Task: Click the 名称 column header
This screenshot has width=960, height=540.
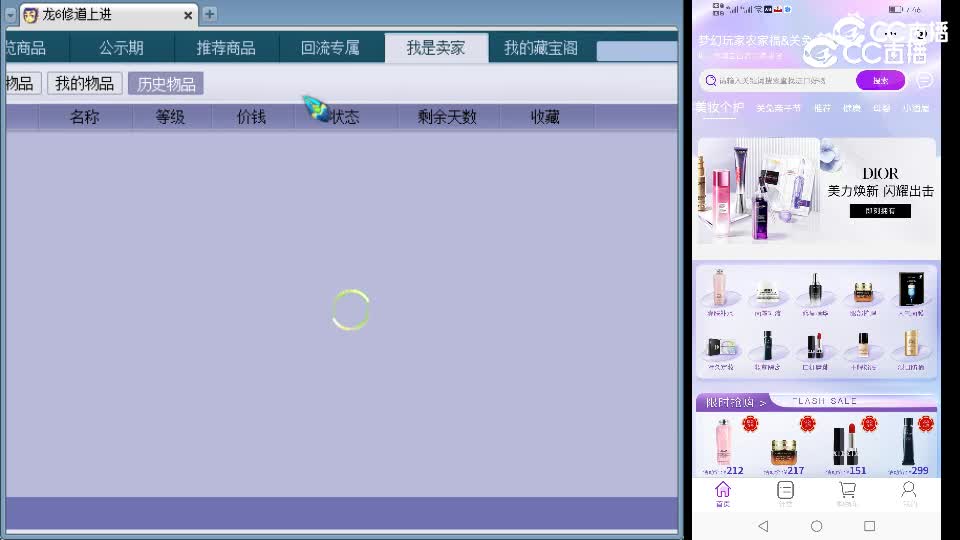Action: (x=84, y=117)
